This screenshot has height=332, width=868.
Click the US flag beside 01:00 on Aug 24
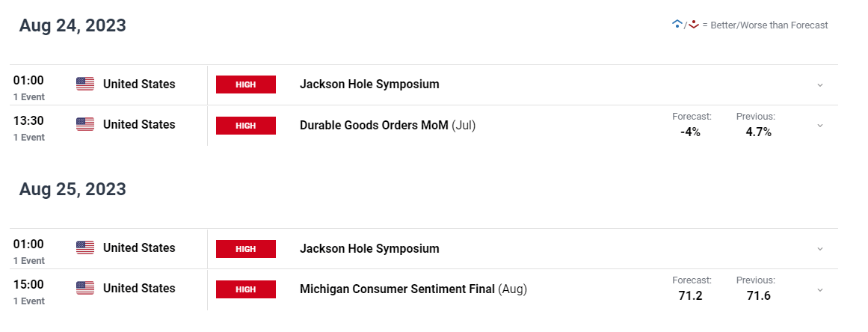(85, 84)
